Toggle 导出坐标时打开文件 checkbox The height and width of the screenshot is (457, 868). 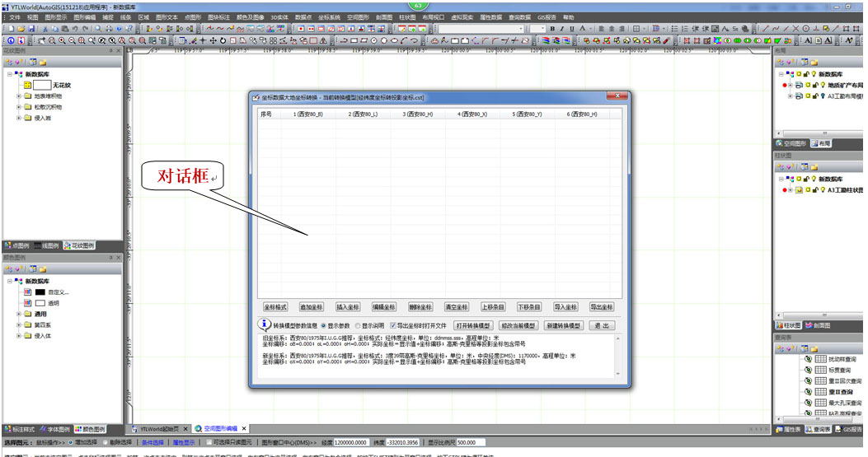pos(393,326)
